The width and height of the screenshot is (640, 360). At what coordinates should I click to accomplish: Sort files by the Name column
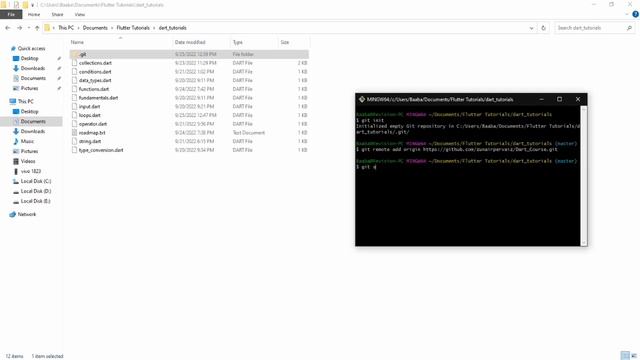pyautogui.click(x=77, y=42)
